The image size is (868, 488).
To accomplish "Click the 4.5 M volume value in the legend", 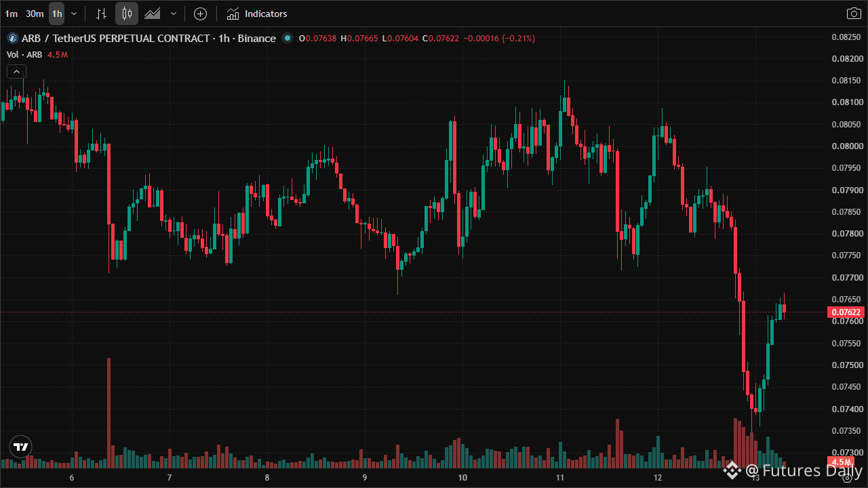I will coord(58,55).
